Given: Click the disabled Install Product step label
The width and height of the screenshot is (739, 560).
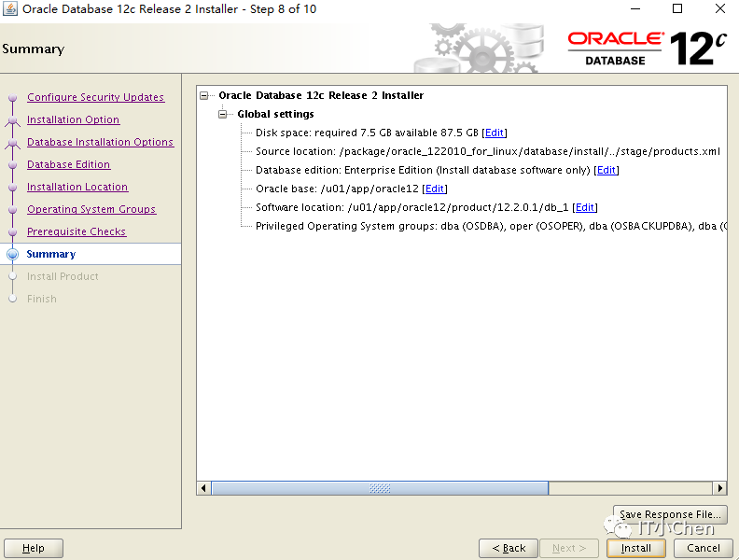Looking at the screenshot, I should click(x=63, y=276).
